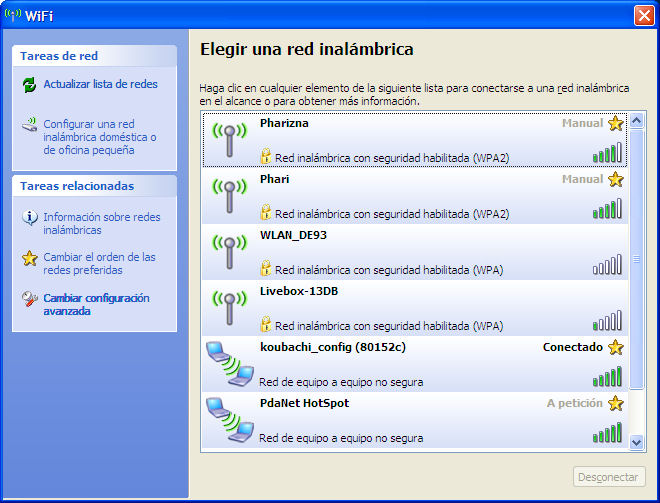
Task: Click unsecured ad hoc text under koubachi_config
Action: point(341,382)
